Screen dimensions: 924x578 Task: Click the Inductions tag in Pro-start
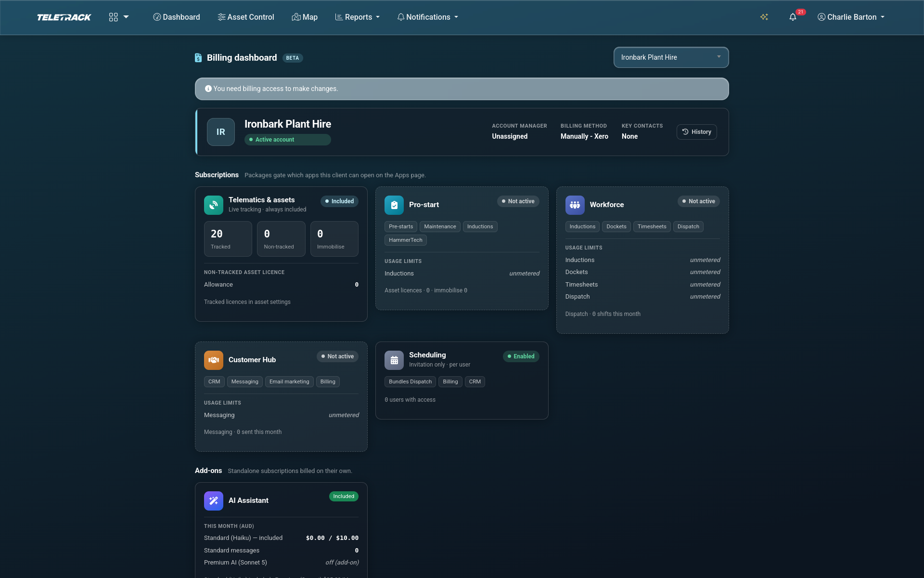pos(480,226)
